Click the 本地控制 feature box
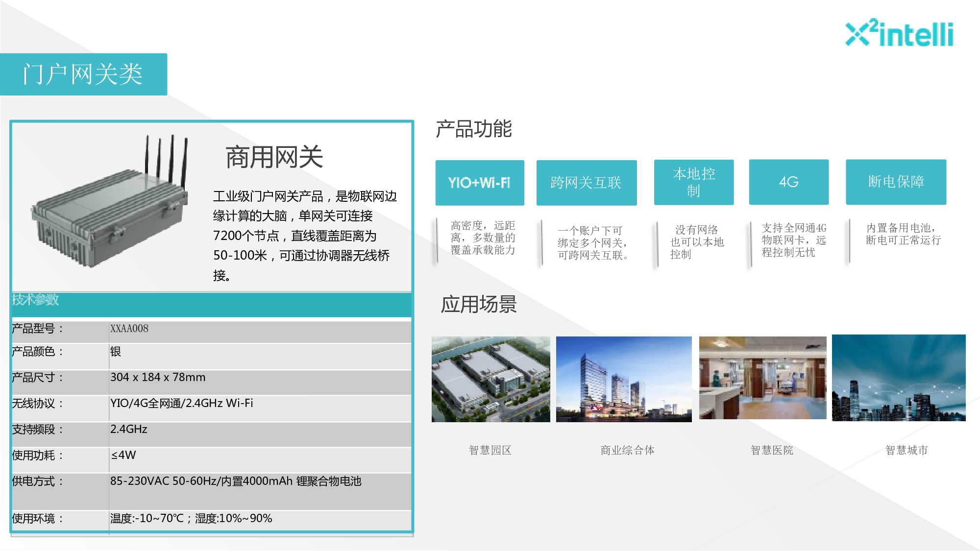Viewport: 980px width, 551px height. [x=694, y=182]
